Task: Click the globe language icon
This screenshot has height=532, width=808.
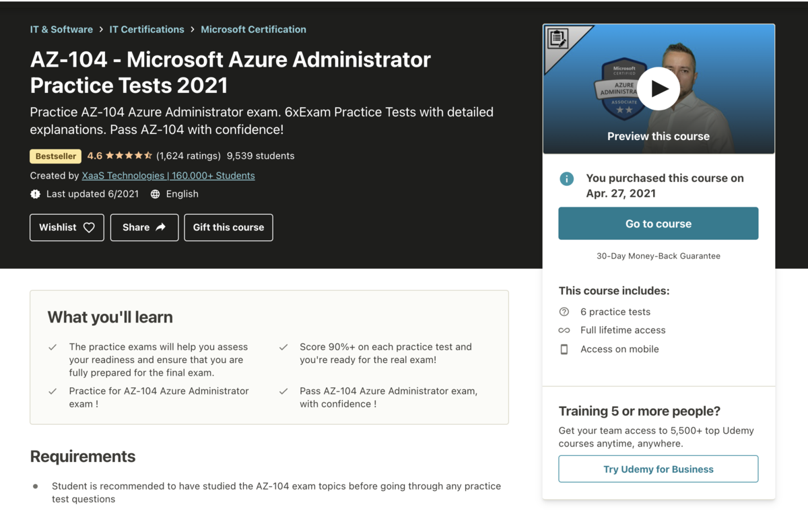Action: 156,194
